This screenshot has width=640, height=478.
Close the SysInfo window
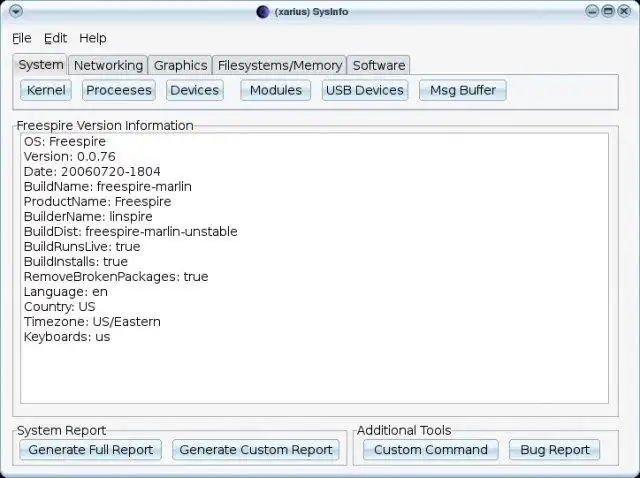624,11
